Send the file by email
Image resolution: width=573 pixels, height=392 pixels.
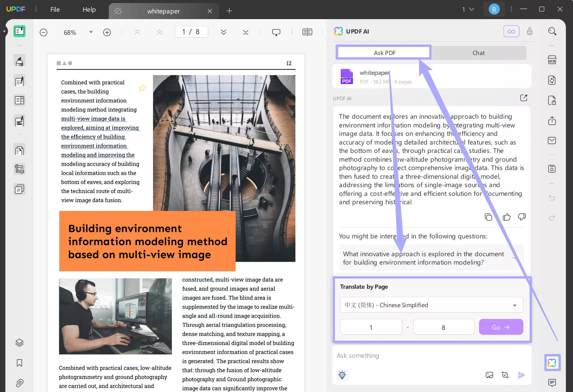click(x=552, y=141)
